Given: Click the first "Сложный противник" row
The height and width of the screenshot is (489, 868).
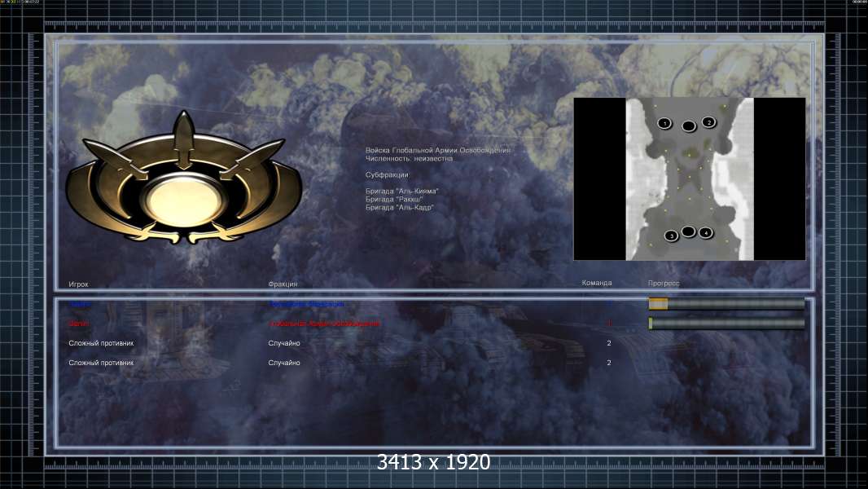Looking at the screenshot, I should [101, 343].
